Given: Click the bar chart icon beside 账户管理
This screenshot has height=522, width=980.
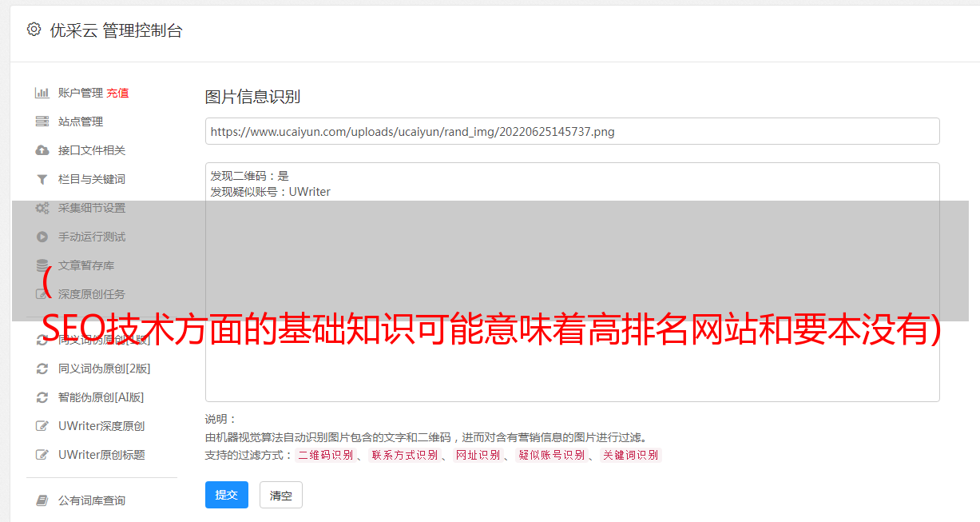Looking at the screenshot, I should point(42,93).
